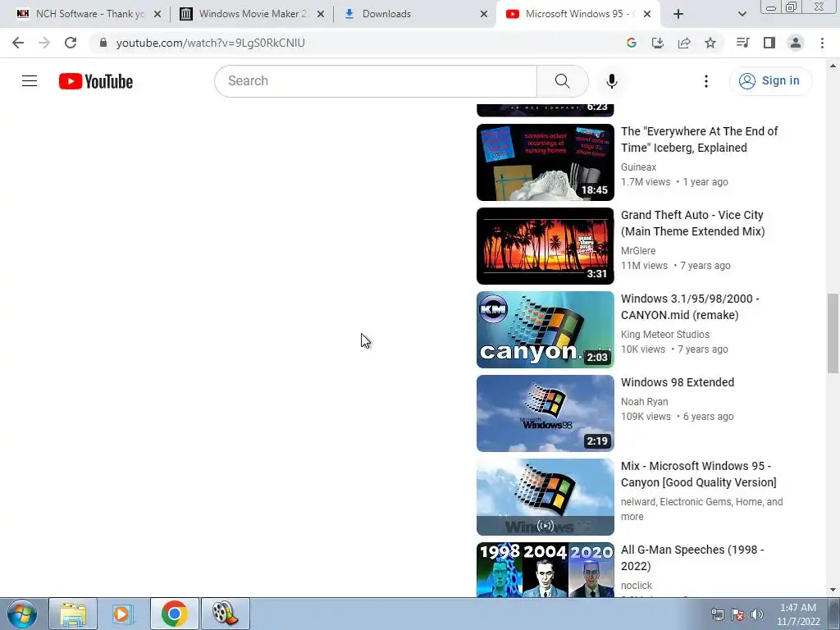Open the CANYON.mid remake thumbnail
Image resolution: width=840 pixels, height=630 pixels.
[545, 330]
